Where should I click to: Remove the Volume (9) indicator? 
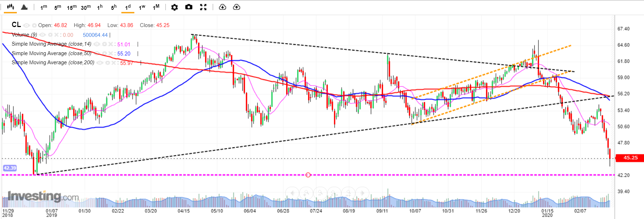click(56, 35)
